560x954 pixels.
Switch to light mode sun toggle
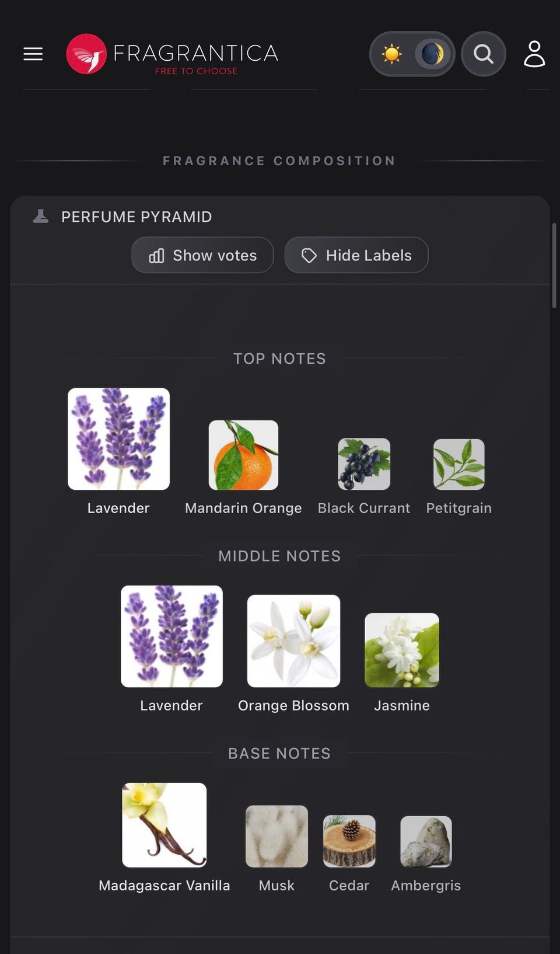(x=392, y=54)
